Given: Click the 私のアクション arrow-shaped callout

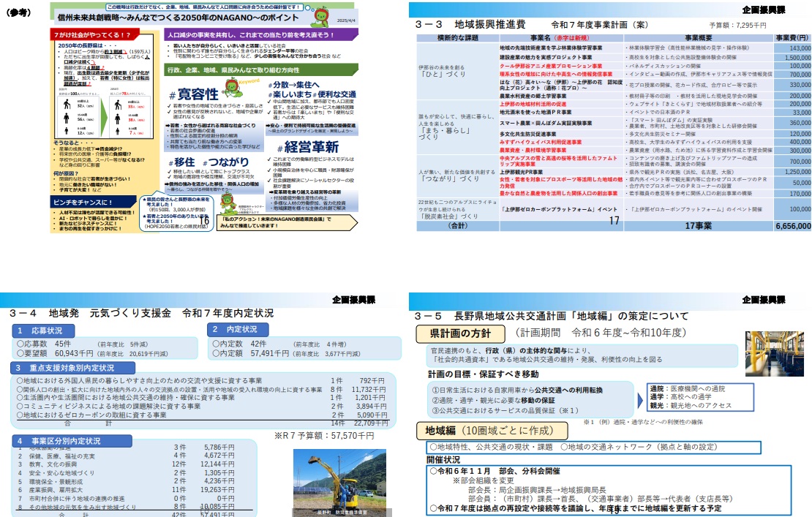Looking at the screenshot, I should pos(288,222).
